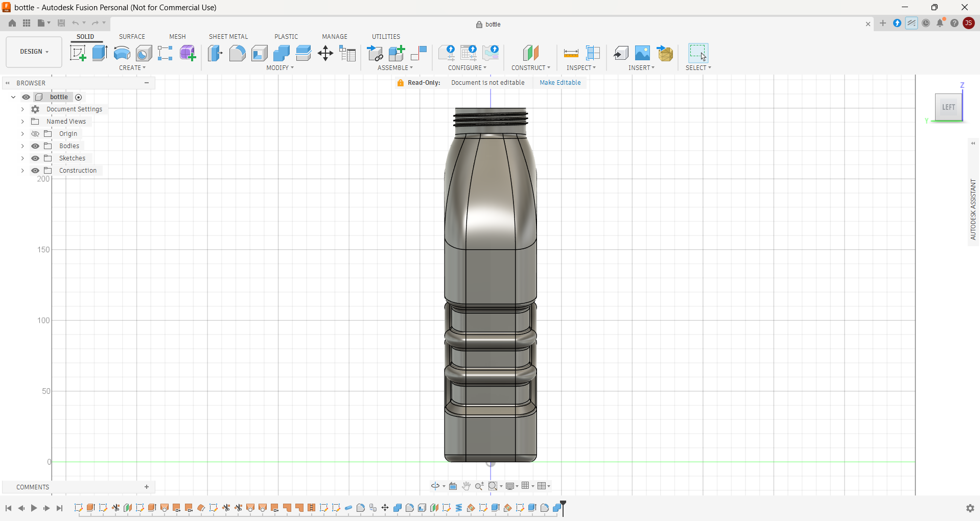Open a new design tab with plus
Screen dimensions: 980x521
(x=883, y=23)
